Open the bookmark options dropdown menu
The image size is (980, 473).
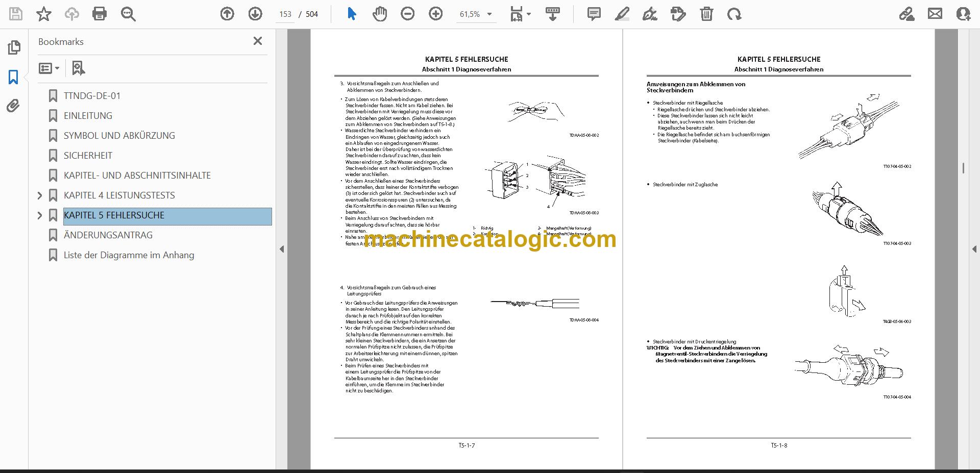(x=49, y=68)
